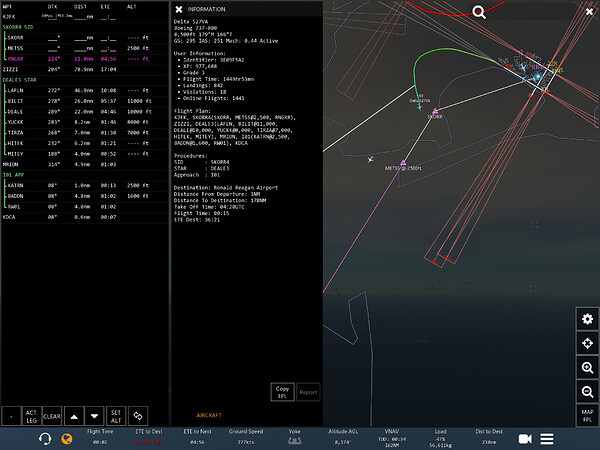Select the KDCA destination row
This screenshot has width=600, height=450.
tap(84, 217)
